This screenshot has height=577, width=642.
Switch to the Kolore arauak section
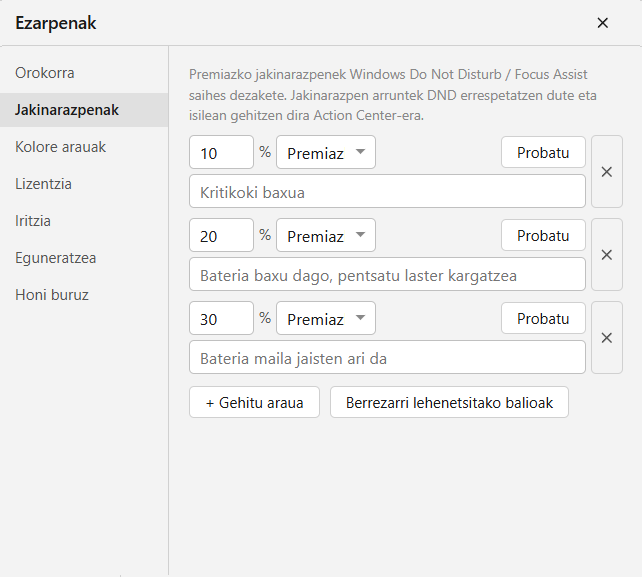[x=84, y=147]
